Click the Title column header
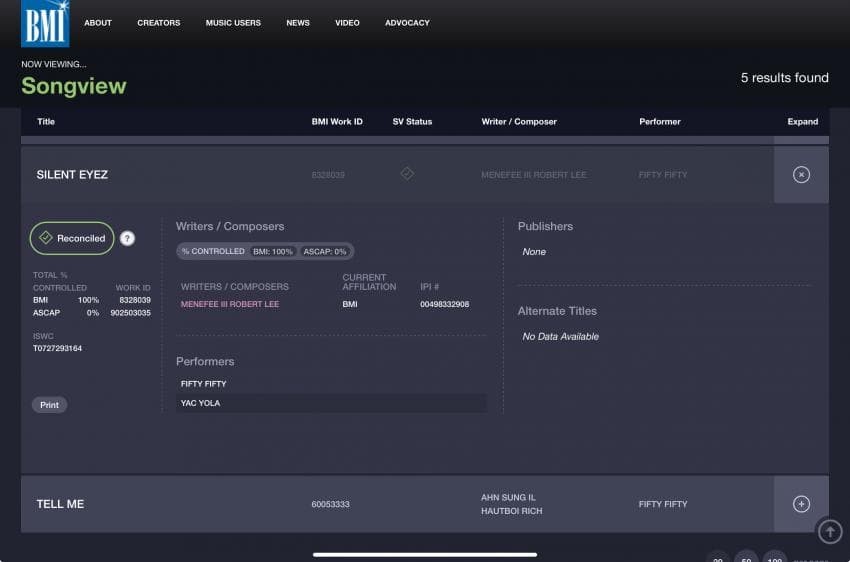Screen dimensions: 850x562 click(x=46, y=121)
